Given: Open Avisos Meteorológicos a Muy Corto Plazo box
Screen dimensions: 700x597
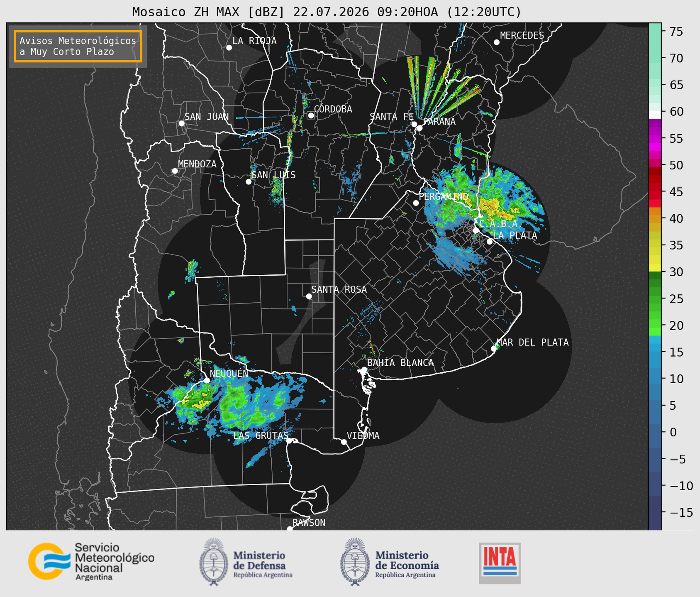Looking at the screenshot, I should point(78,46).
